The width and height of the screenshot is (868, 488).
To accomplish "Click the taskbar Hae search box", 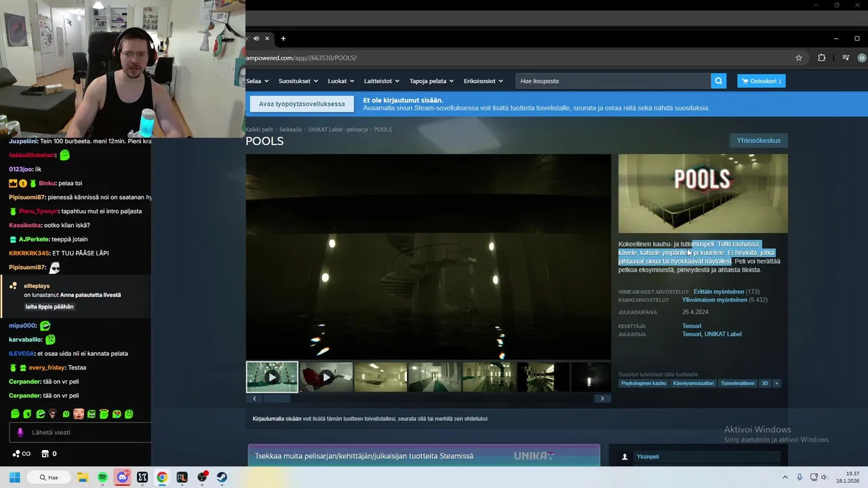I will pos(50,477).
